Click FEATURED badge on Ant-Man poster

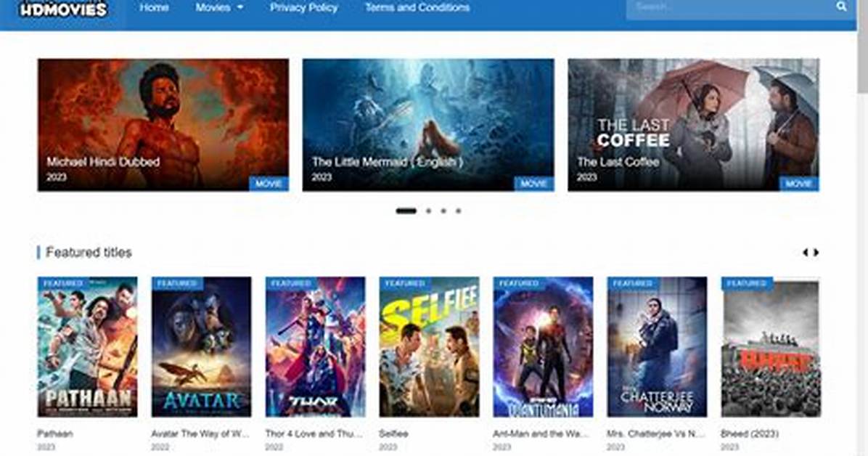[x=519, y=283]
